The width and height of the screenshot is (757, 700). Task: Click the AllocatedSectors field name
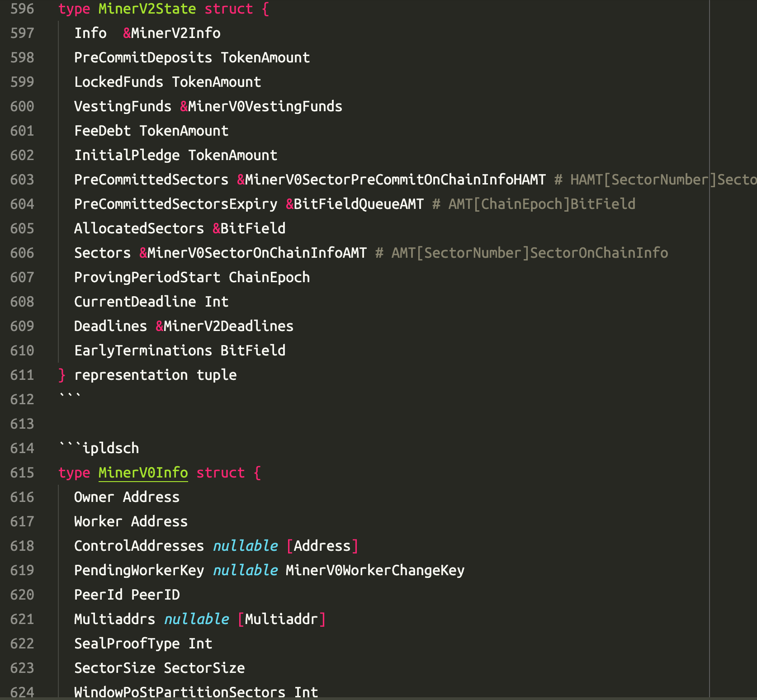click(x=139, y=228)
